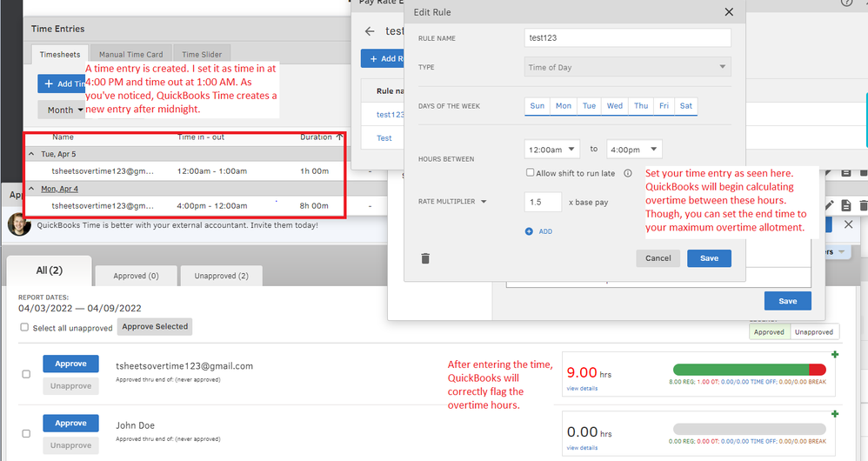Dismiss the accountant invite banner
The width and height of the screenshot is (868, 461).
(x=849, y=224)
